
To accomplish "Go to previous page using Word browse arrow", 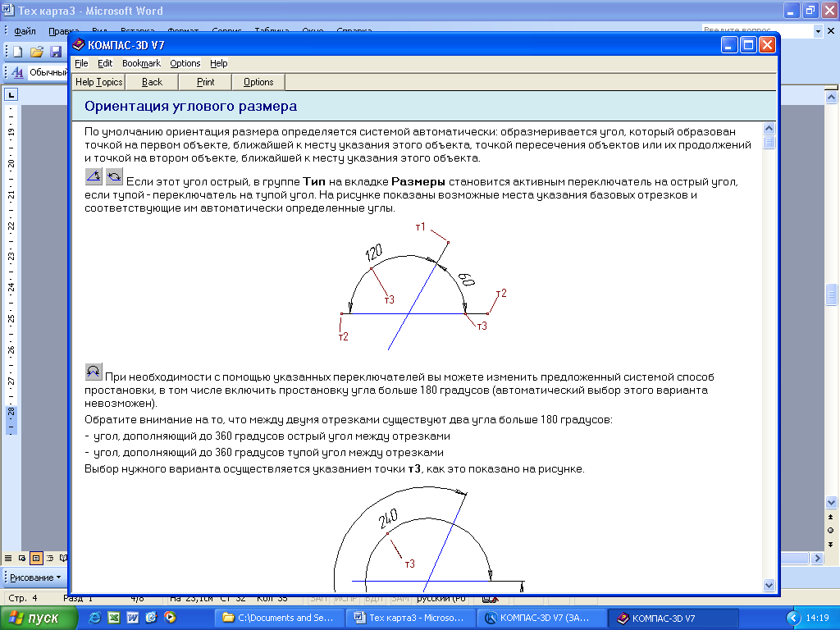I will pyautogui.click(x=831, y=517).
